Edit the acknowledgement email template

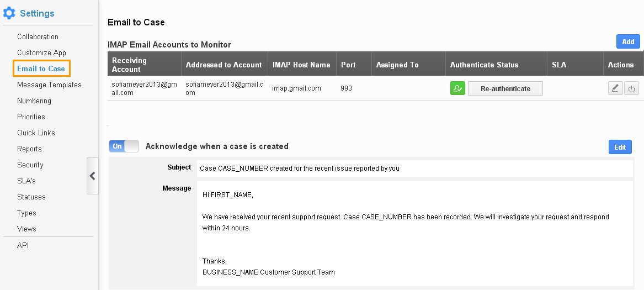(x=620, y=147)
